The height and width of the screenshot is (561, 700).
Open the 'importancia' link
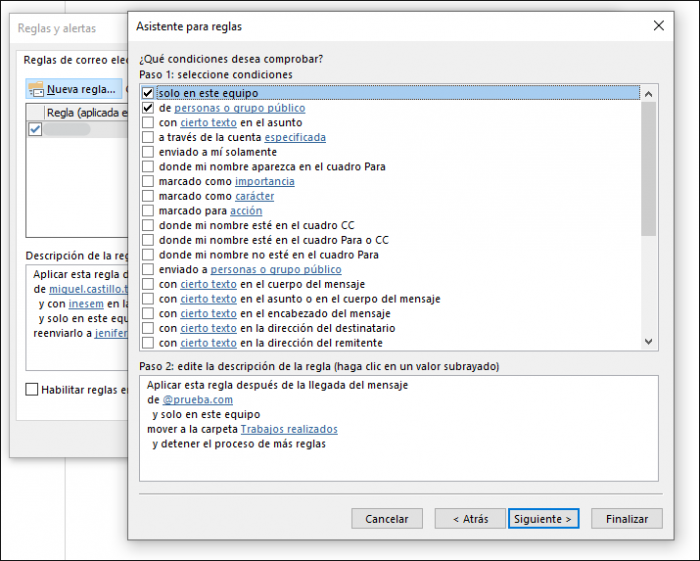(x=265, y=182)
